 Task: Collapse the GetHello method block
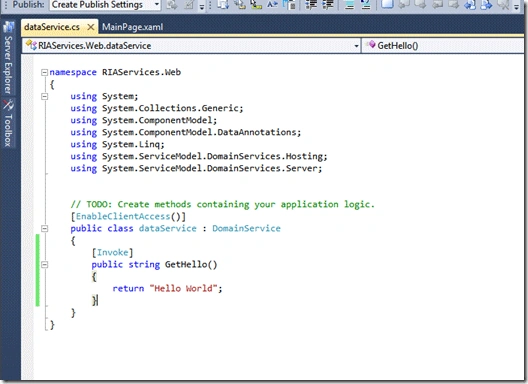coord(44,265)
